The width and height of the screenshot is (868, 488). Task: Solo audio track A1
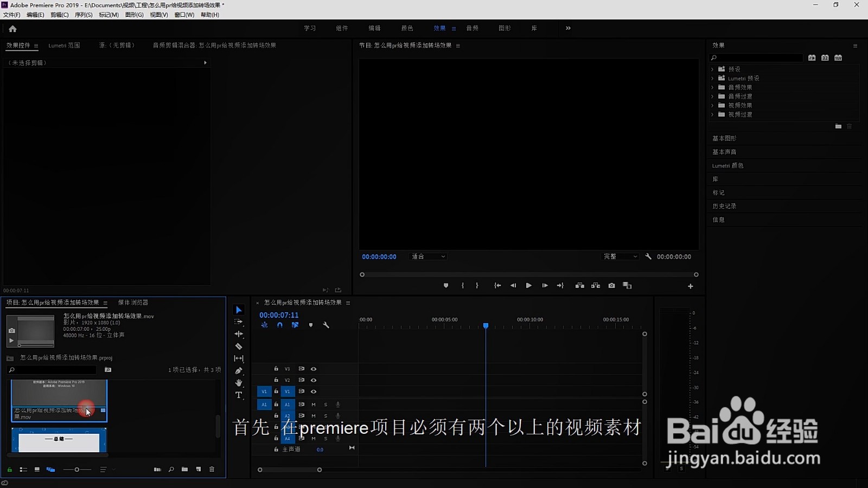(325, 404)
